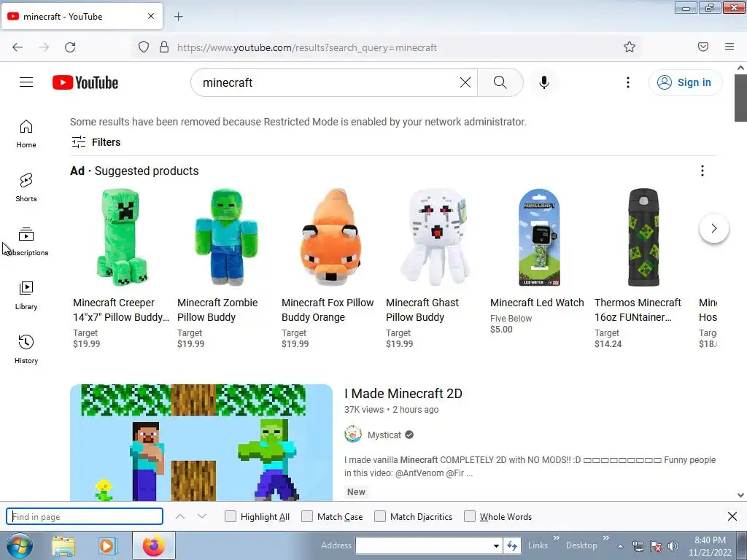Open the Windows Start menu
Viewport: 747px width, 560px height.
click(20, 545)
